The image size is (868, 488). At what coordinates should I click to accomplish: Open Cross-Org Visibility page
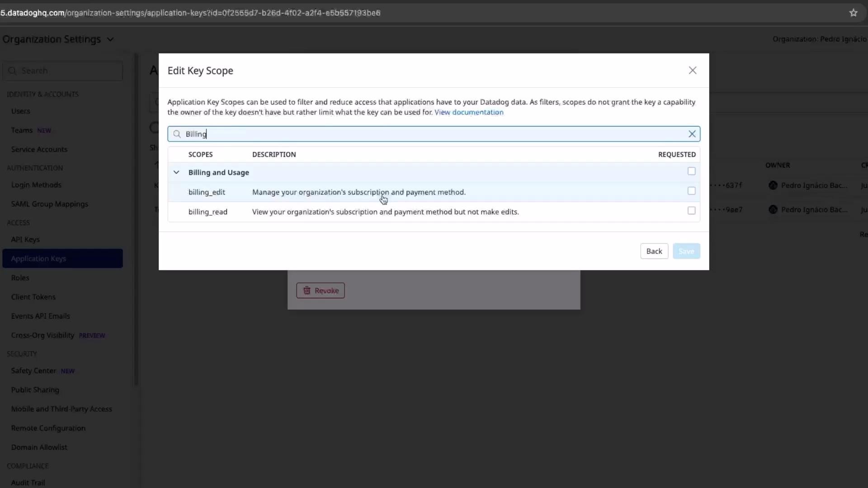click(x=42, y=335)
